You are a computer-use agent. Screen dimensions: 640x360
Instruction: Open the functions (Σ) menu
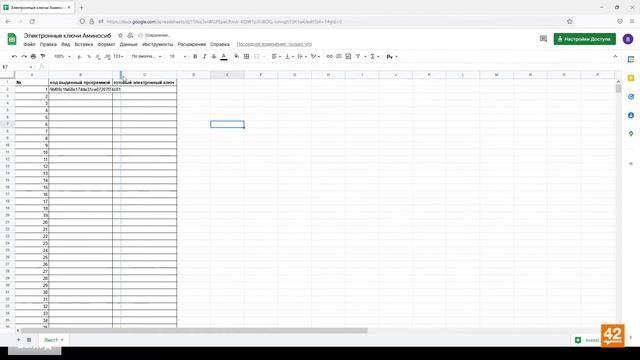tap(374, 56)
